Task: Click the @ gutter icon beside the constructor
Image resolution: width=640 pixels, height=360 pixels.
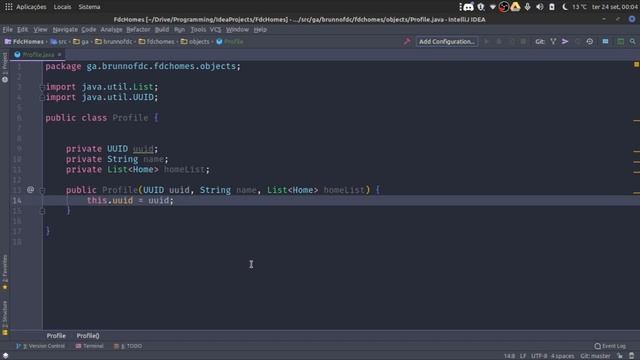Action: (30, 189)
